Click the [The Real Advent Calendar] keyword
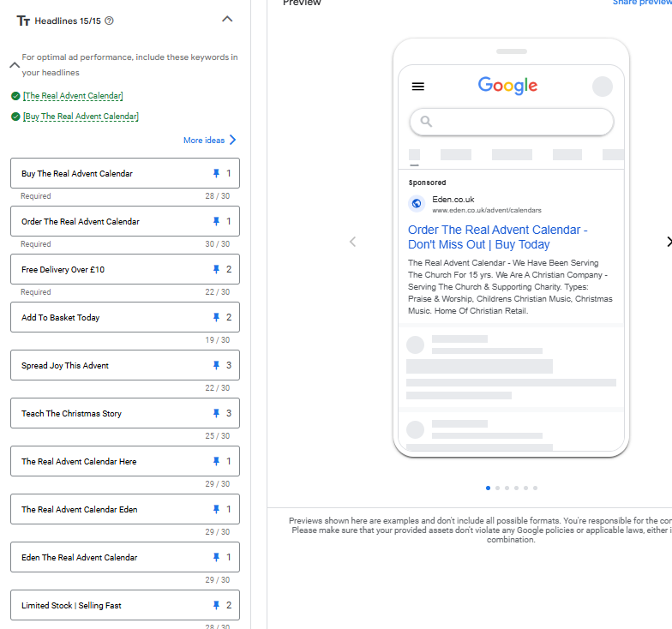 point(73,96)
